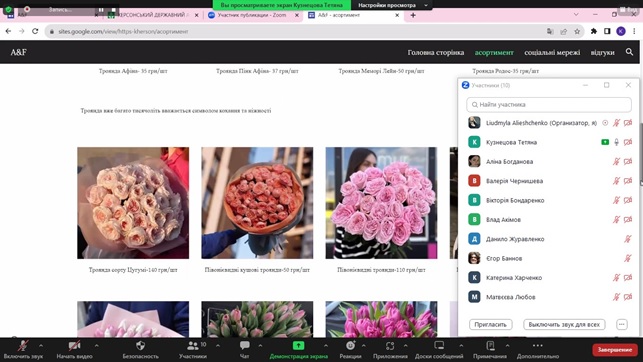Switch to Участник публикации - Zoom tab
Screen dimensions: 643x362
point(252,15)
